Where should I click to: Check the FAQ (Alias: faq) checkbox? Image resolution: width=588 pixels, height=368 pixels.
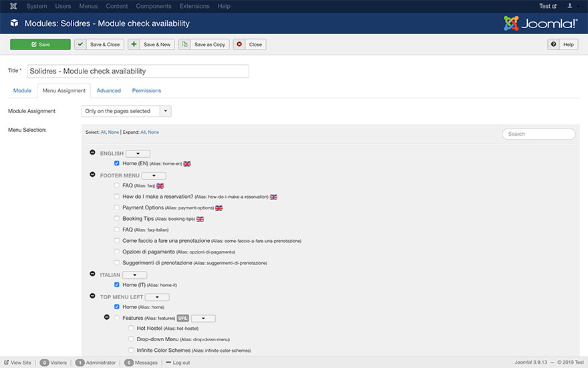point(117,185)
